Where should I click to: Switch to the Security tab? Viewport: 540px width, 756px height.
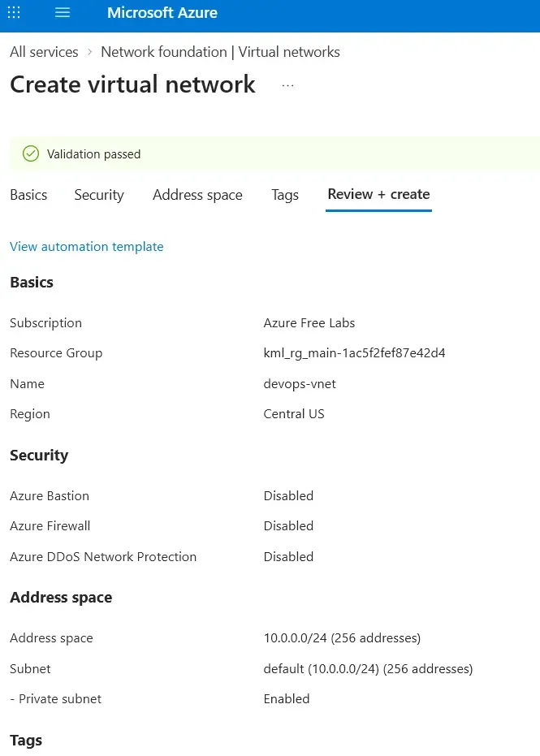[99, 195]
